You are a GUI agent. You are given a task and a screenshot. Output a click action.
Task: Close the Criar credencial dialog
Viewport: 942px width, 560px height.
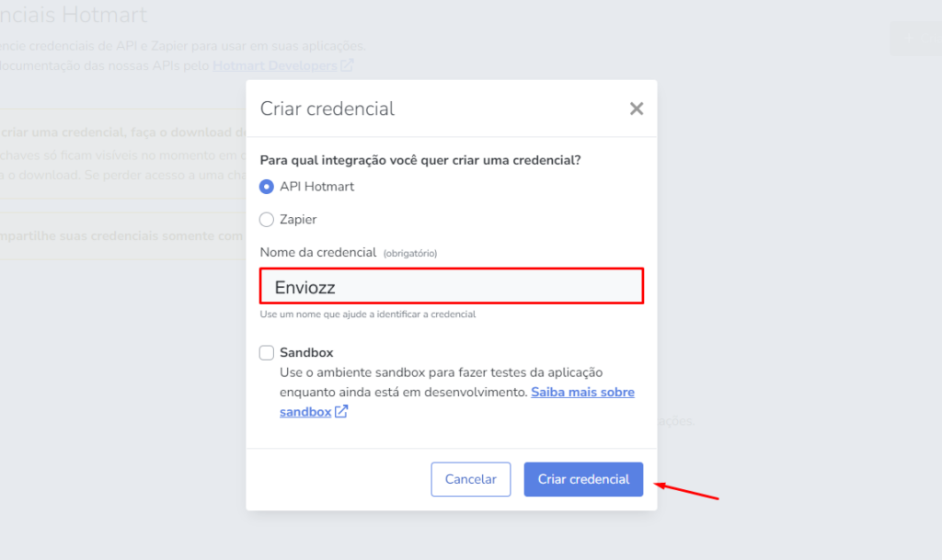tap(637, 109)
